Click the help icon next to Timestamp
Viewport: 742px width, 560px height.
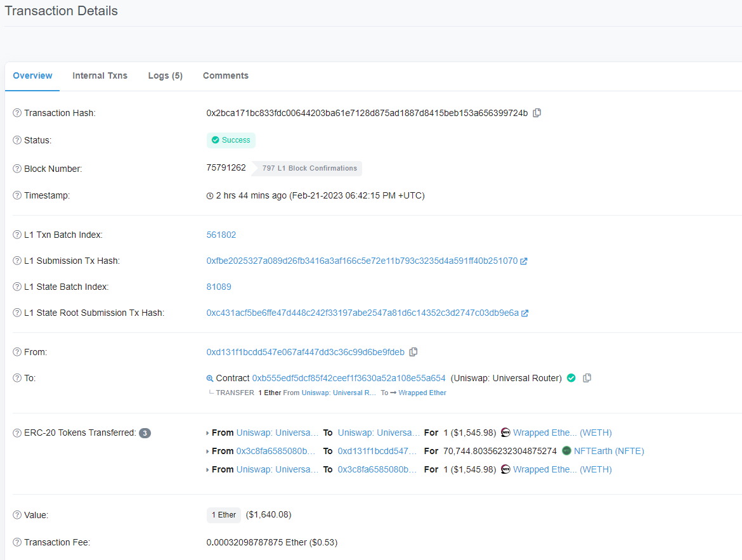click(17, 195)
